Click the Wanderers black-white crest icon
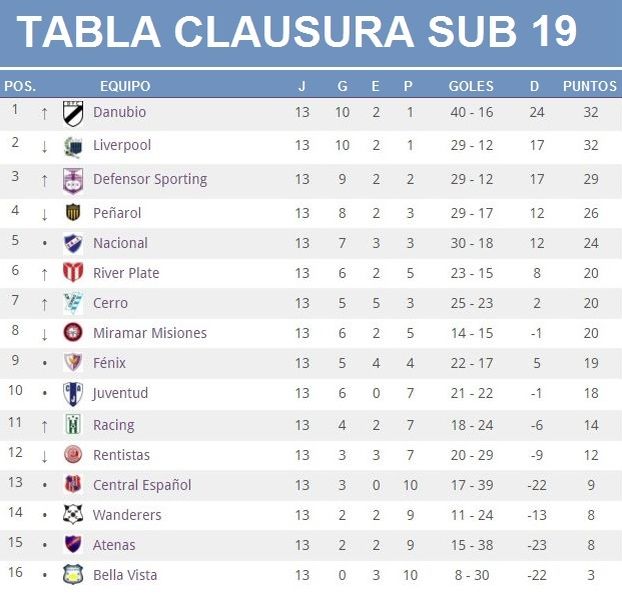 (73, 514)
